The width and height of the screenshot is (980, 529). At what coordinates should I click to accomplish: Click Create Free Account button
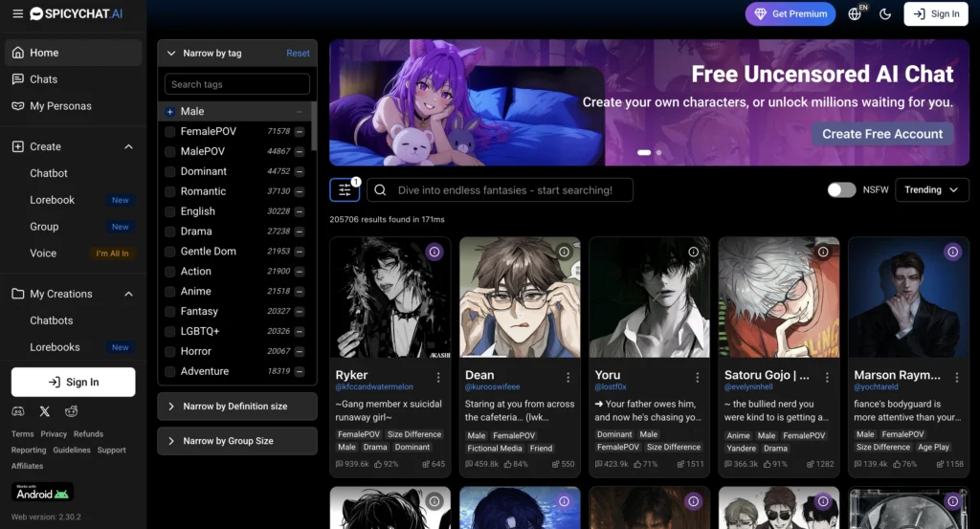pos(881,134)
